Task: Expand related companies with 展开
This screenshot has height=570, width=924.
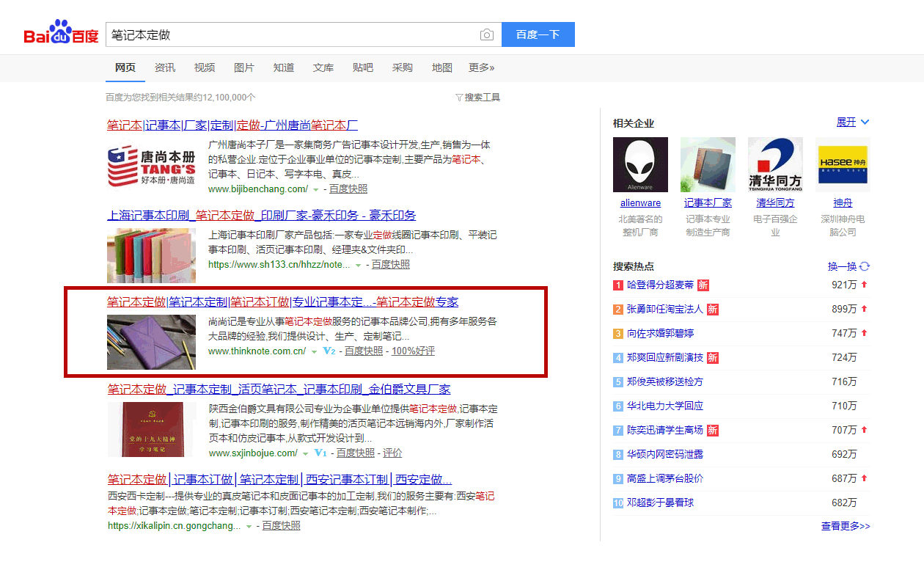Action: point(853,122)
